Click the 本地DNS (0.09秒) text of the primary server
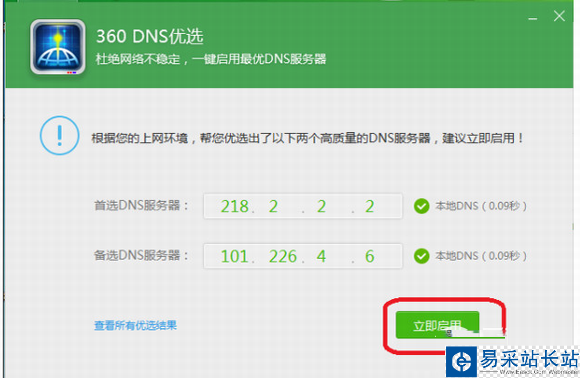This screenshot has width=580, height=378. (481, 206)
